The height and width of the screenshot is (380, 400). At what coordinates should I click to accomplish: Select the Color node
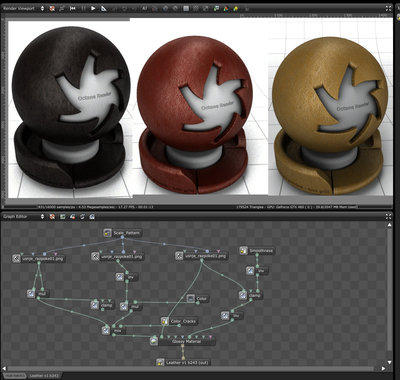198,299
